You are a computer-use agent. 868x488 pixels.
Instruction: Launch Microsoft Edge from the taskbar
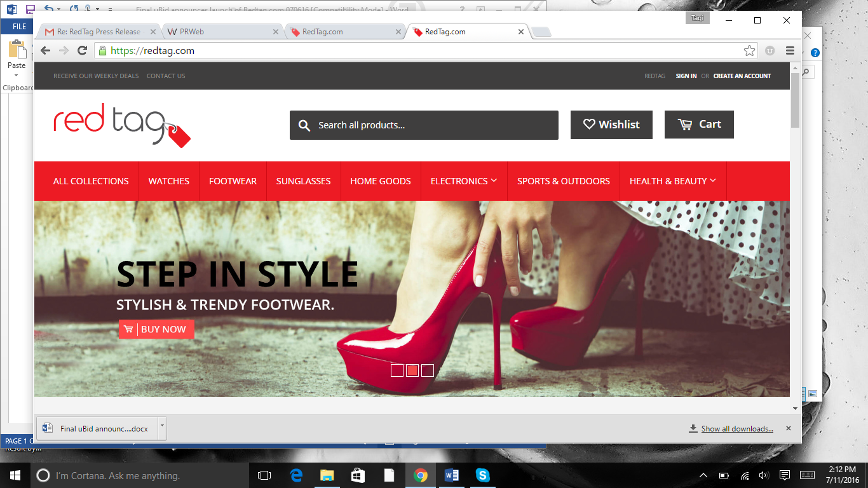pos(296,475)
